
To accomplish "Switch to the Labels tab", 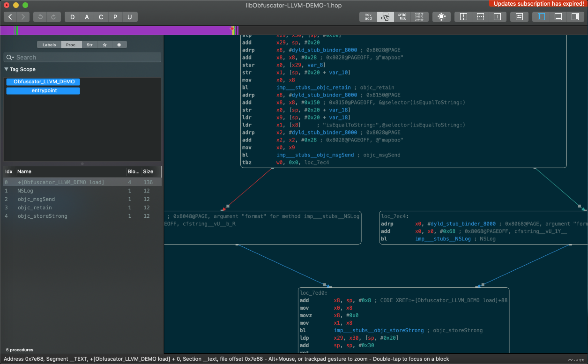I will pos(49,45).
